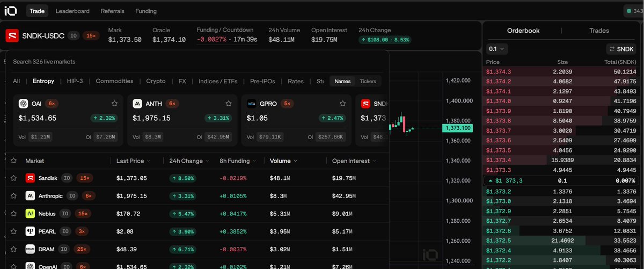Click the Nebius logo in market table
The image size is (644, 269).
[x=30, y=214]
